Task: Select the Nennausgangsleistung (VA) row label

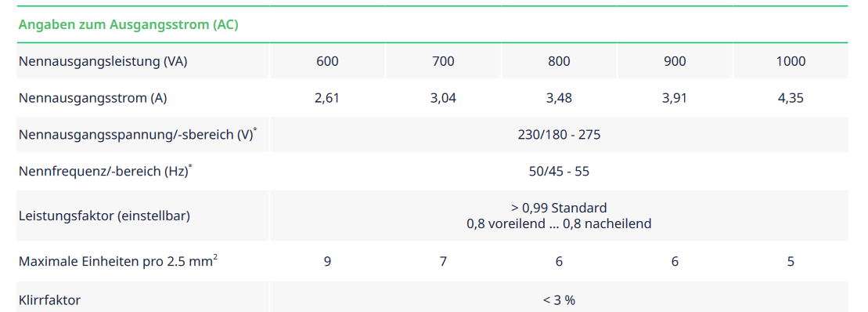Action: pos(103,61)
